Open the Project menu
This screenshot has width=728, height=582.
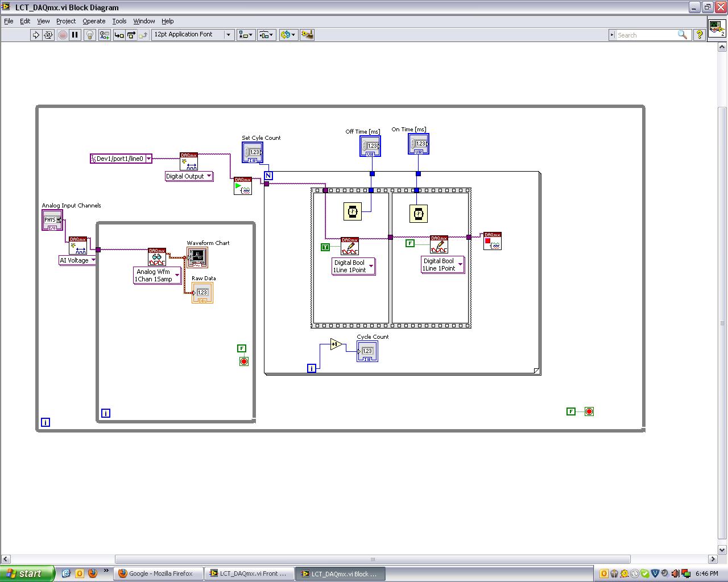[x=66, y=21]
